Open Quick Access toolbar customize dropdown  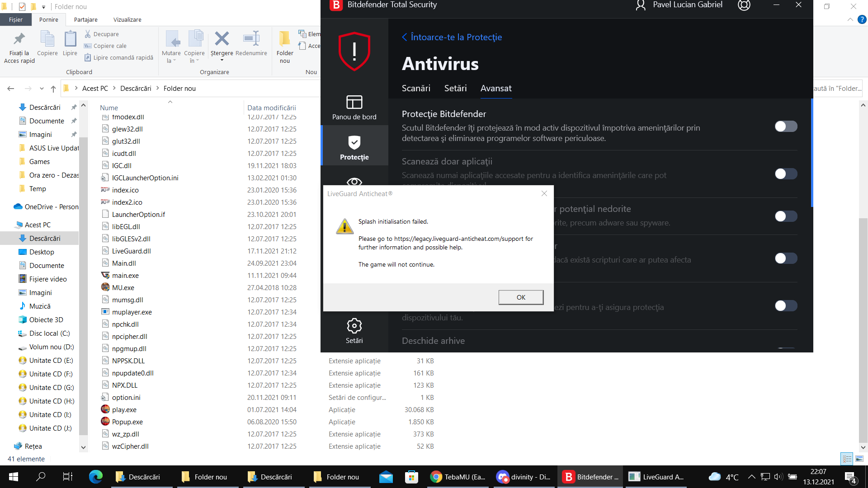pyautogui.click(x=43, y=7)
